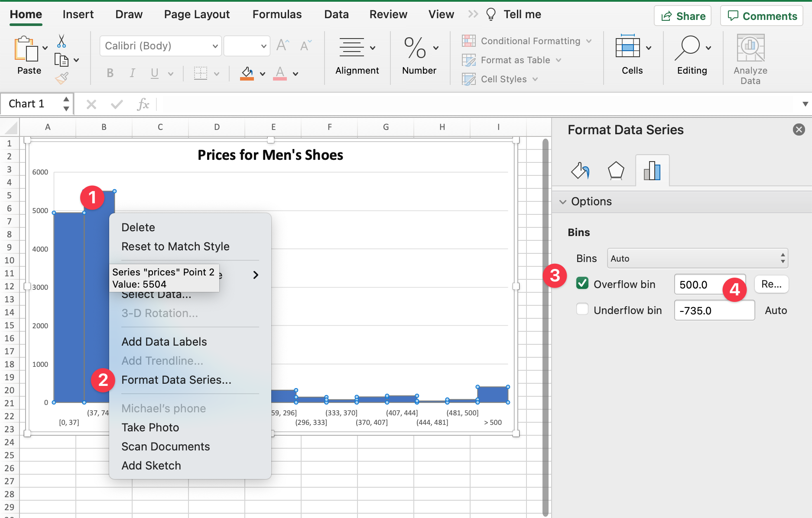The height and width of the screenshot is (518, 812).
Task: Enable the Underflow bin checkbox
Action: pyautogui.click(x=582, y=310)
